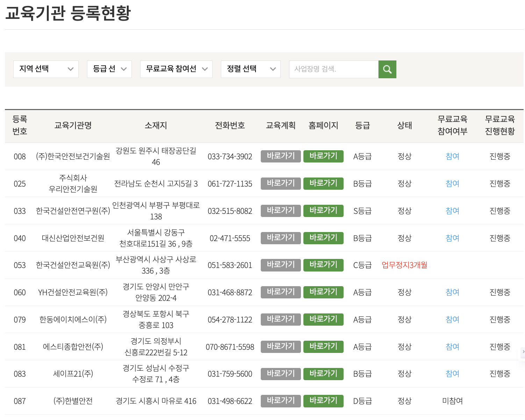Open education plan 바로가기 for 주식회사 우리안전기술원
Viewport: 525px width, 420px height.
[x=281, y=183]
